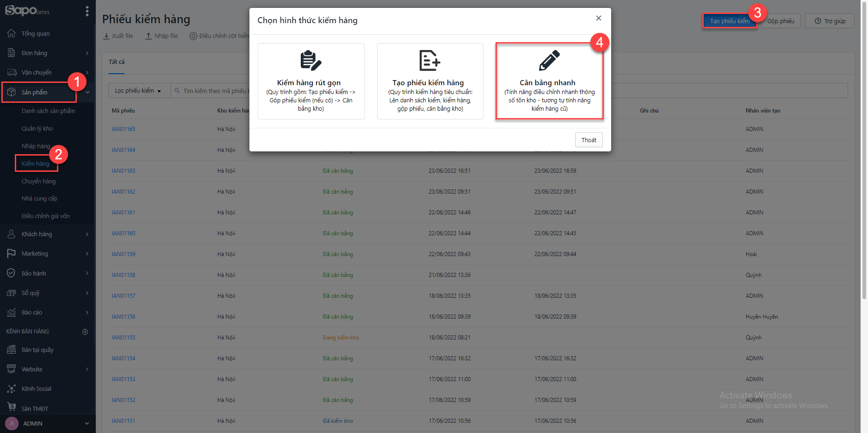The image size is (868, 433).
Task: Open inventory slip IAN01165
Action: coord(123,129)
